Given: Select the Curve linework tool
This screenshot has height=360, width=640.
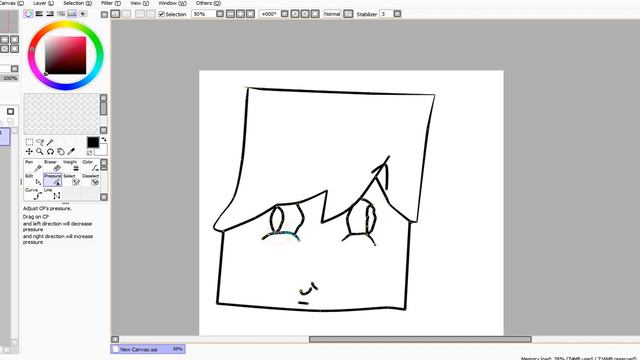Looking at the screenshot, I should click(34, 194).
